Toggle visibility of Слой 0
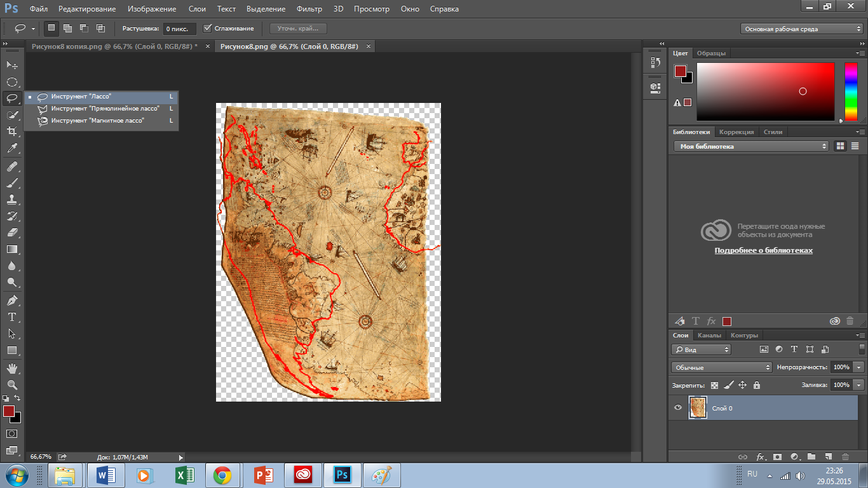Screen dimensions: 868x488 click(678, 408)
